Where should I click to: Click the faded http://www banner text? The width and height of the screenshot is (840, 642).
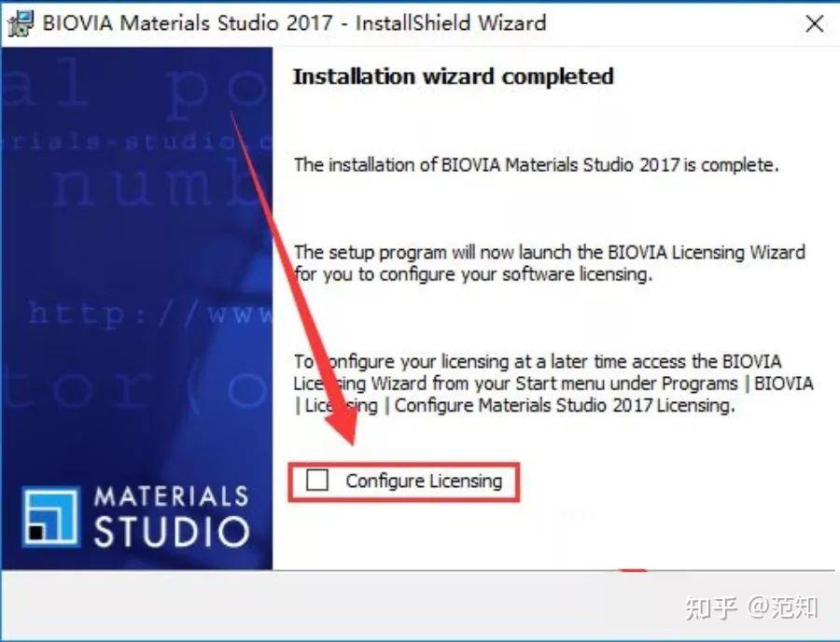click(150, 313)
